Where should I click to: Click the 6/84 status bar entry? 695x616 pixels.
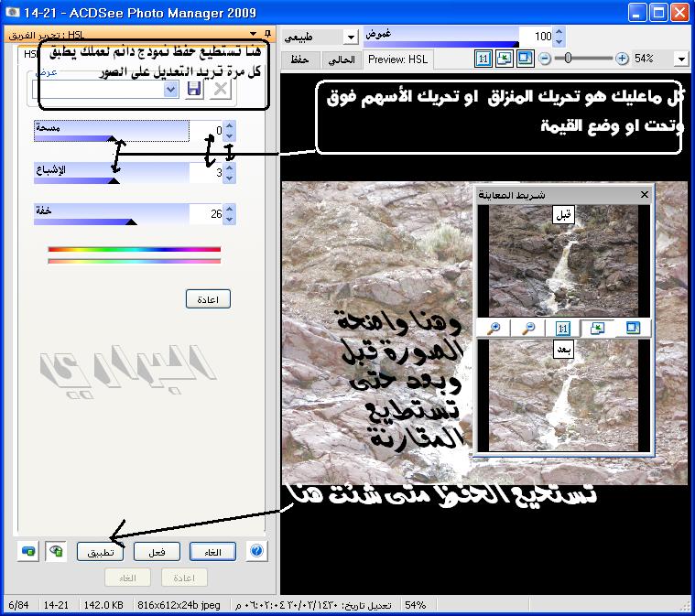(18, 605)
